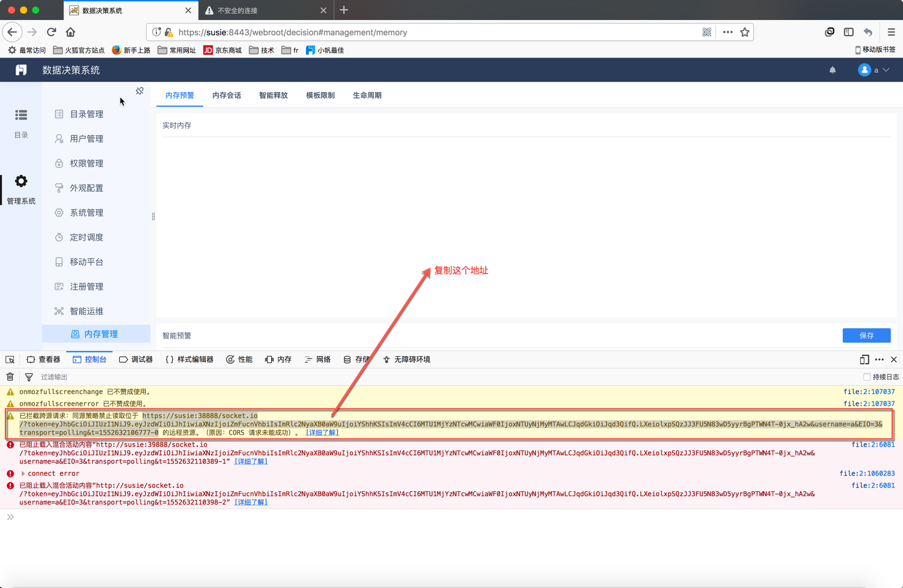Click the 数据决策系统 logo in header

pos(21,70)
